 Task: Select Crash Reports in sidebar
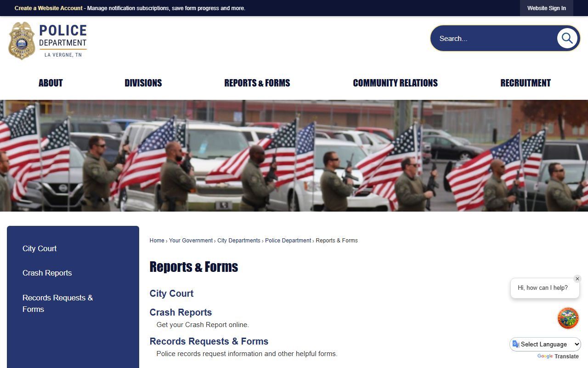coord(47,273)
